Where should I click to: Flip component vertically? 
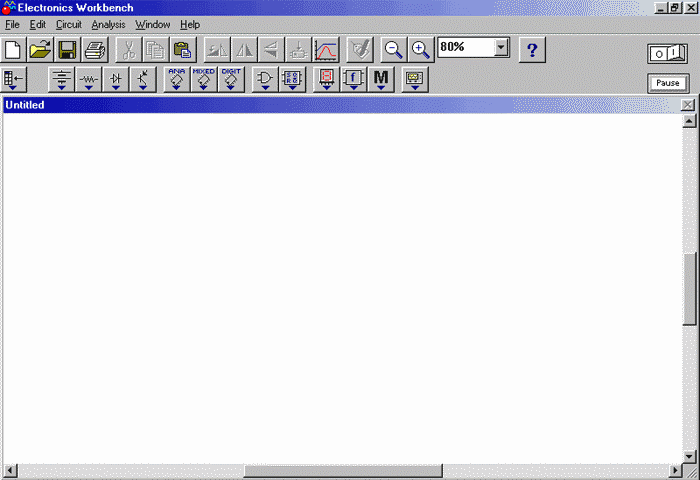coord(271,50)
